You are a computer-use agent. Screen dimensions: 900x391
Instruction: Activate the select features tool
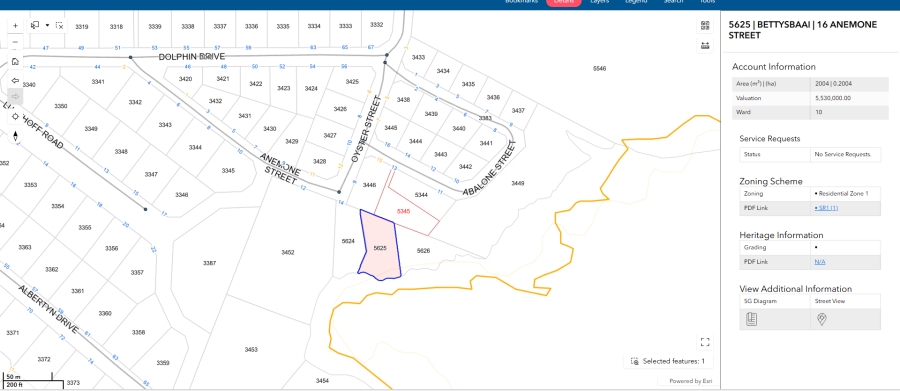(35, 25)
